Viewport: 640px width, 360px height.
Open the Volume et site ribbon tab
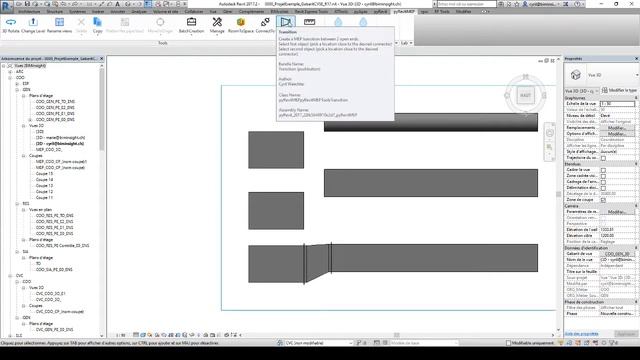point(165,11)
